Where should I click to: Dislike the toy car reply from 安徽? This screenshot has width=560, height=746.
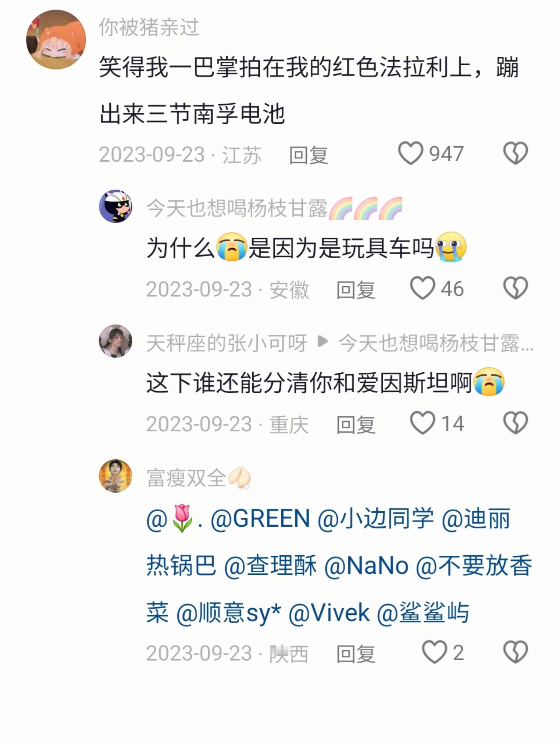pos(515,288)
